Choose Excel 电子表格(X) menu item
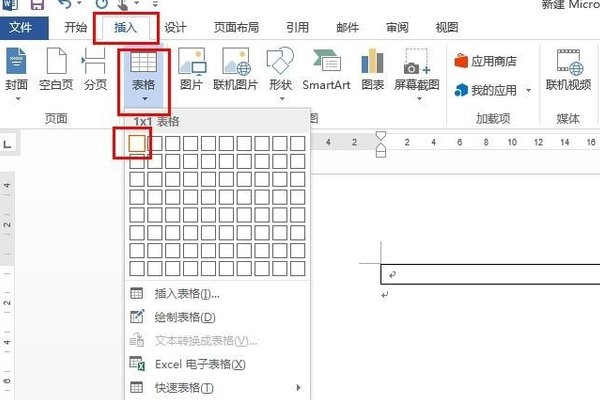 [217, 364]
